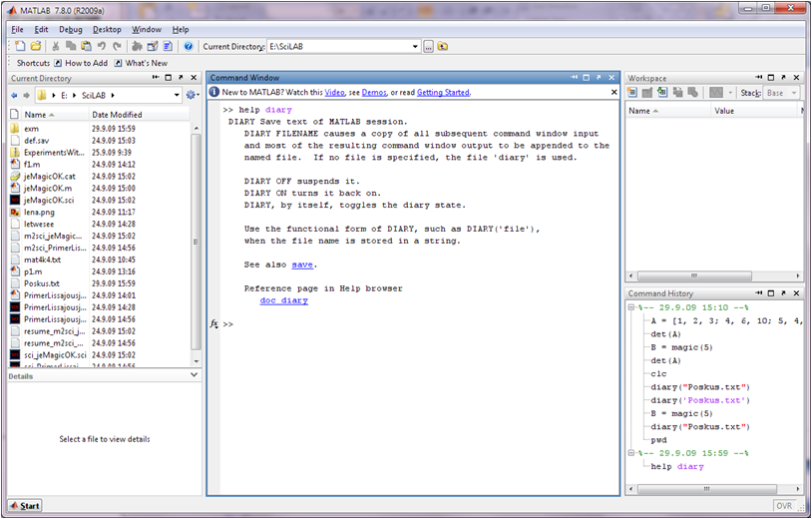Open the Edit menu
The width and height of the screenshot is (812, 519).
point(42,30)
